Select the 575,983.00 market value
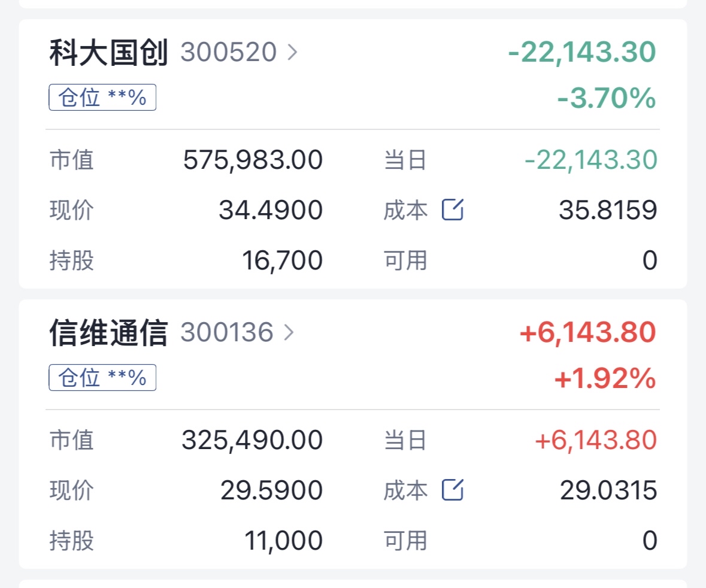This screenshot has width=706, height=588. click(x=253, y=160)
